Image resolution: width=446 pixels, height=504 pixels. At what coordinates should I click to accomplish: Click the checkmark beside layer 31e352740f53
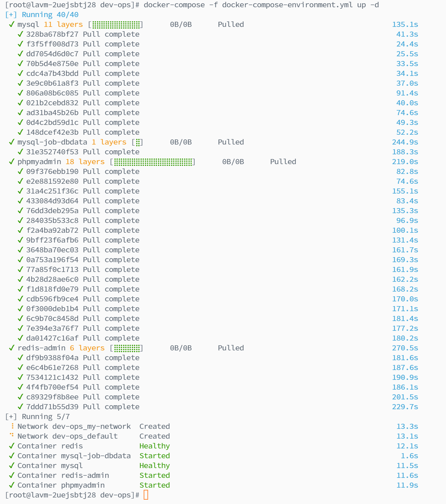click(x=20, y=152)
